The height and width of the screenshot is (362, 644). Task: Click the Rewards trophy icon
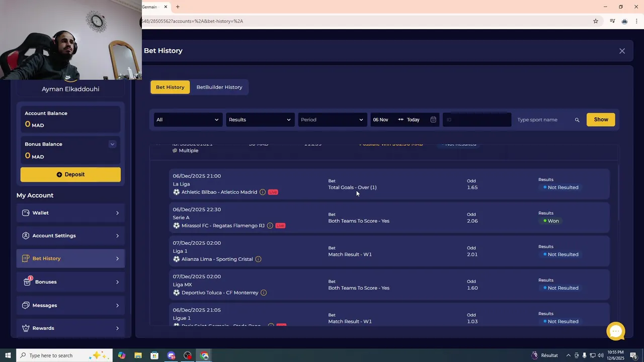(x=26, y=328)
